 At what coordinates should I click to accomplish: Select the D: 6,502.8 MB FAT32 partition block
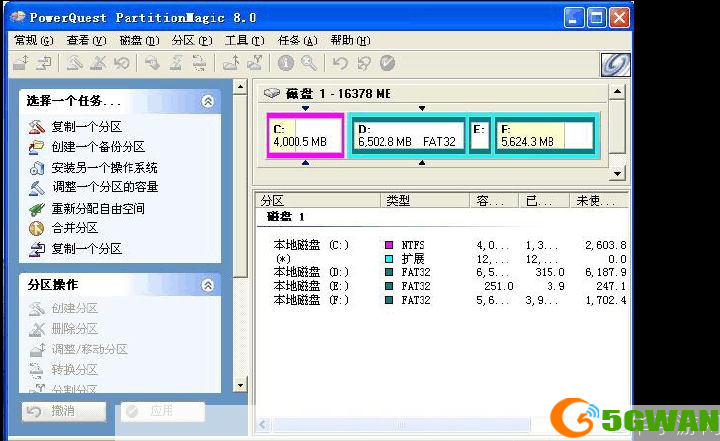point(407,136)
